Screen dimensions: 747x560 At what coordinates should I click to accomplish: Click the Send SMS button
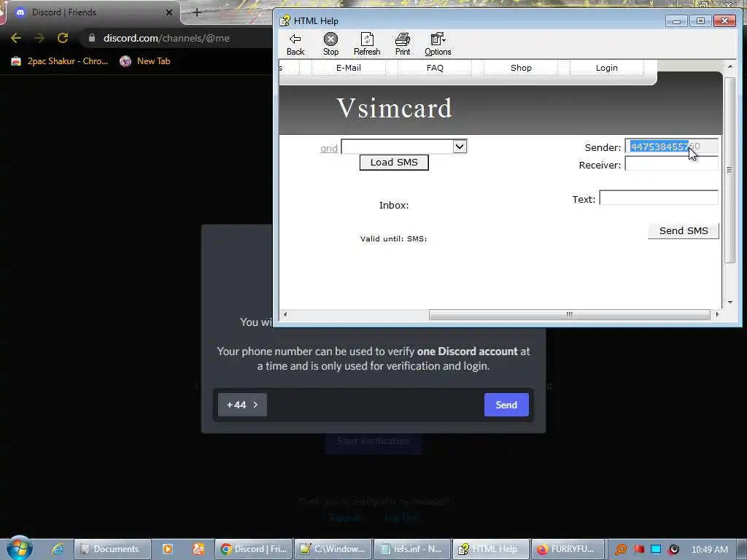pos(683,231)
